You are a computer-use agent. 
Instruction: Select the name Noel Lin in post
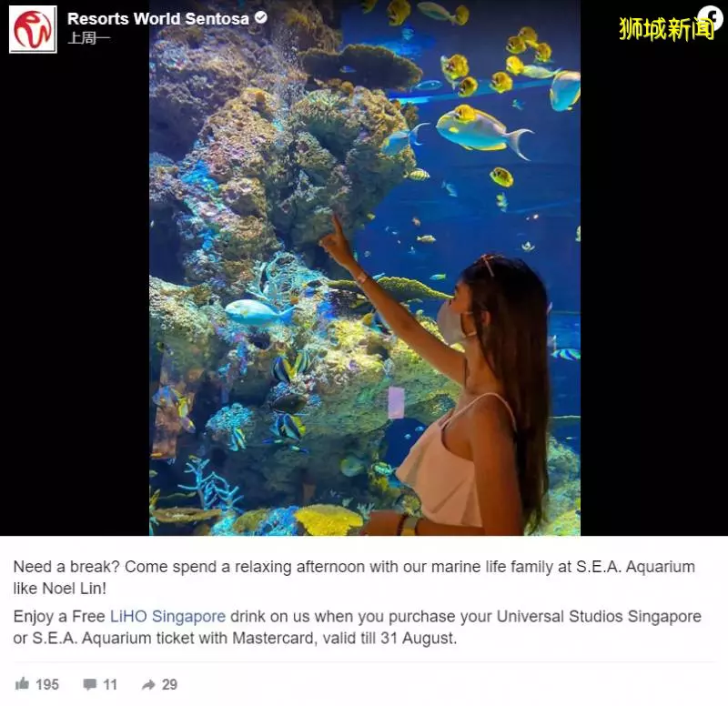(72, 589)
